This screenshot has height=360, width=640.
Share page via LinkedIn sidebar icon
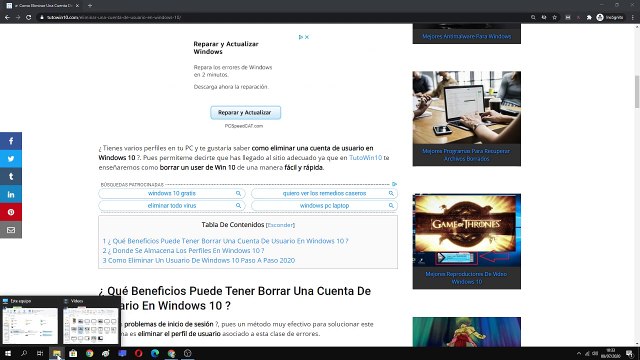pyautogui.click(x=11, y=194)
